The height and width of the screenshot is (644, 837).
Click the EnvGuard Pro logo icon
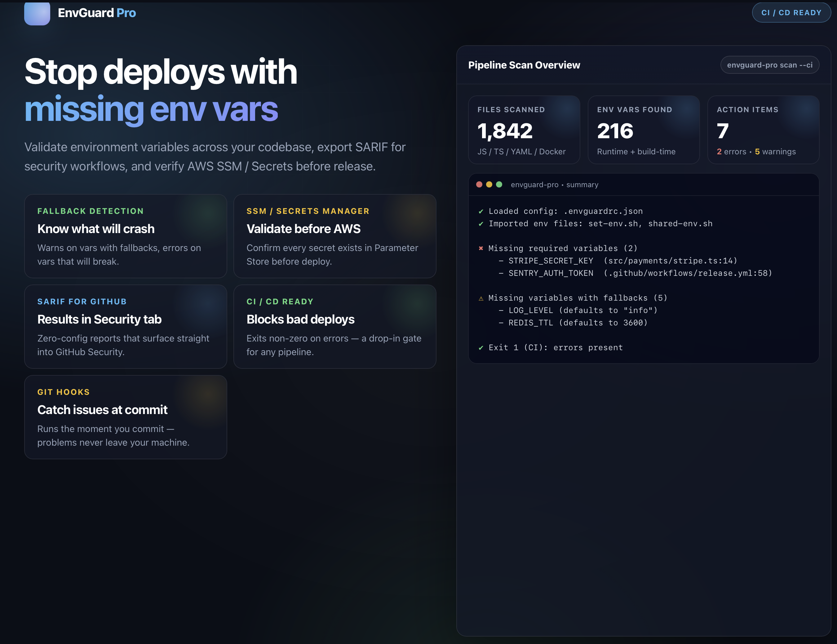(37, 13)
